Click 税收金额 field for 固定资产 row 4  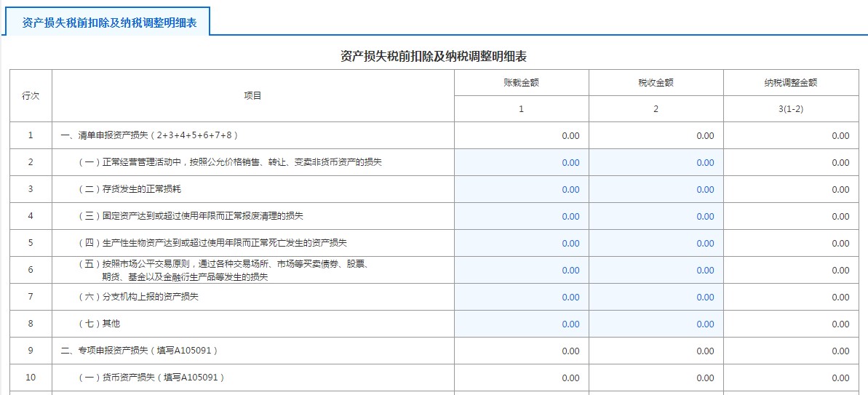(x=656, y=216)
